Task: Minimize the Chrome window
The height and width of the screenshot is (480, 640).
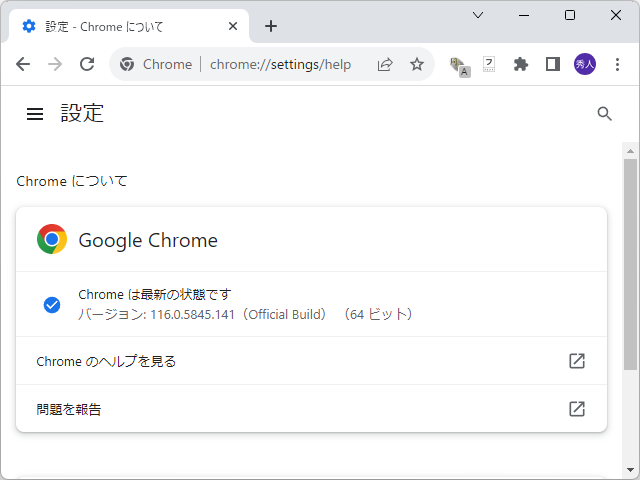Action: [x=524, y=16]
